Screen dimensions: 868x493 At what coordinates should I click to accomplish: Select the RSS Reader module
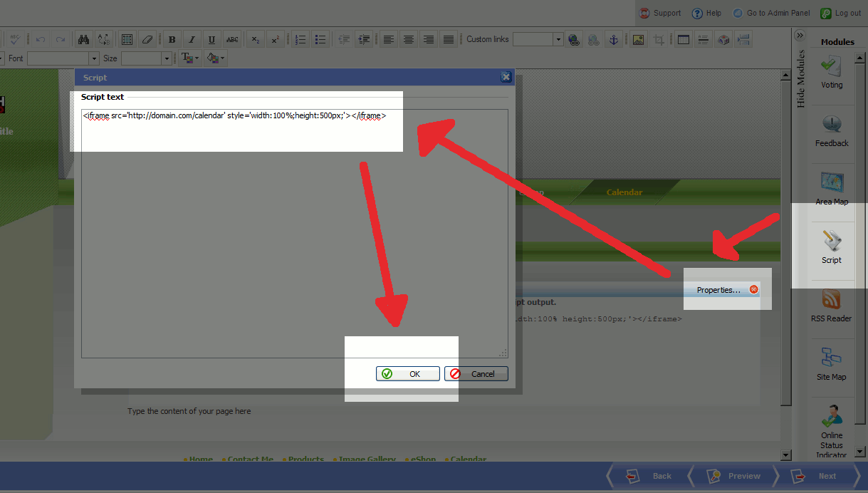(x=832, y=306)
